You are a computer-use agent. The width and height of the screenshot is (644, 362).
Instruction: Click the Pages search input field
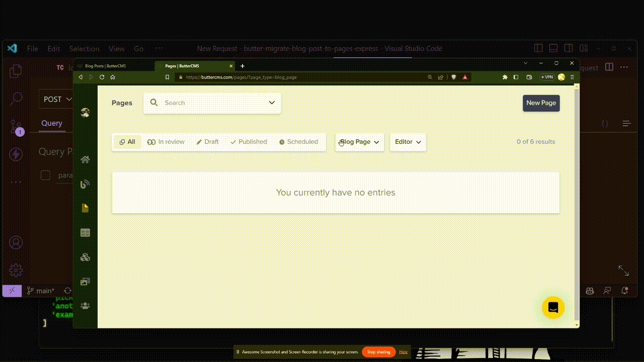[212, 103]
